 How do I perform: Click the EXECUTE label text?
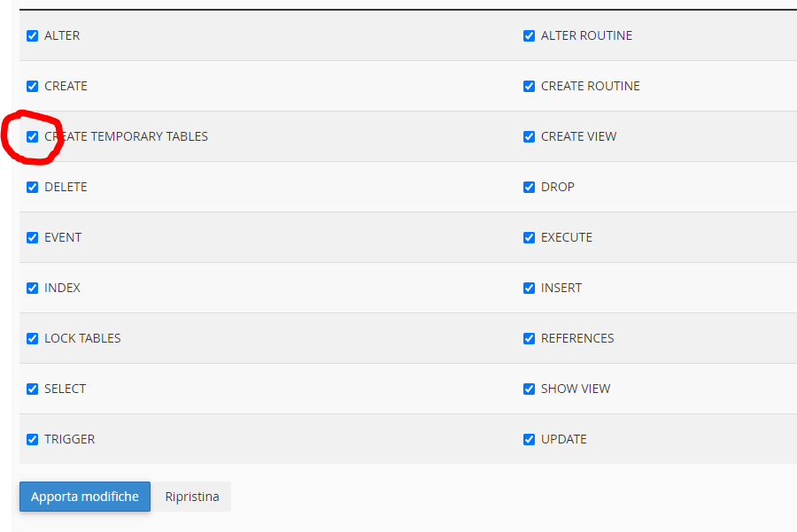click(567, 237)
